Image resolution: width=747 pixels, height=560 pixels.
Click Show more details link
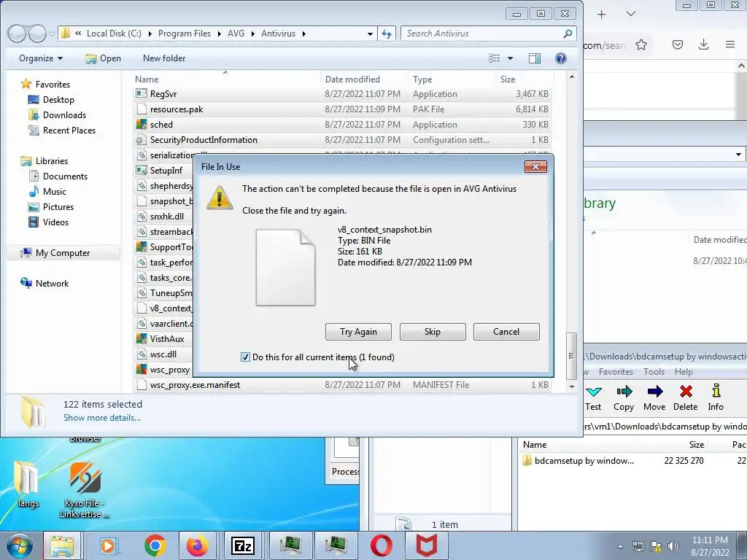pyautogui.click(x=102, y=418)
